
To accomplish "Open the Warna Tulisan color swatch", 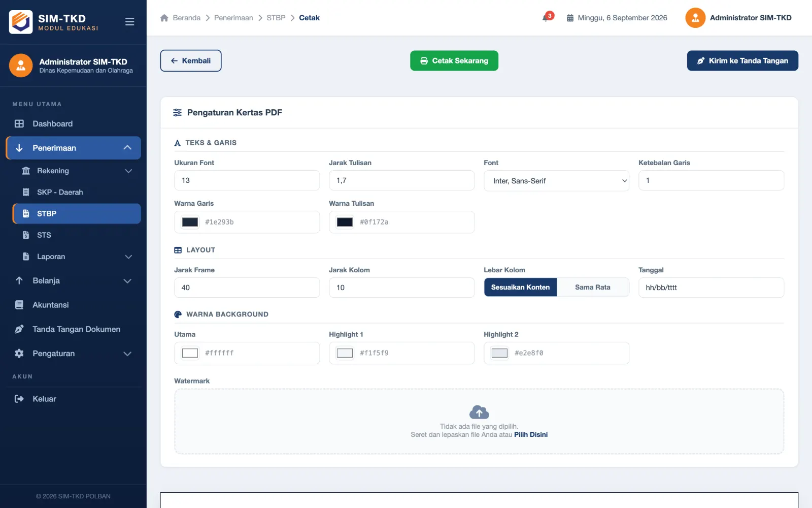I will tap(345, 222).
